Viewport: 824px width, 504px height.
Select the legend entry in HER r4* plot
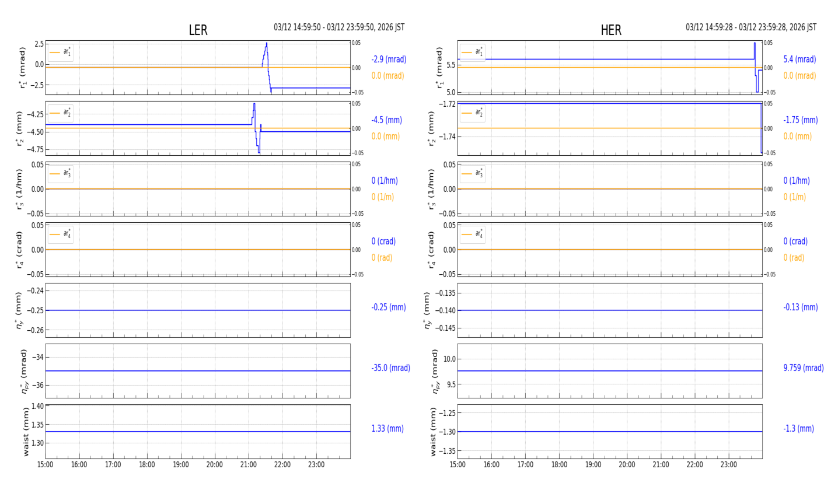click(x=472, y=234)
